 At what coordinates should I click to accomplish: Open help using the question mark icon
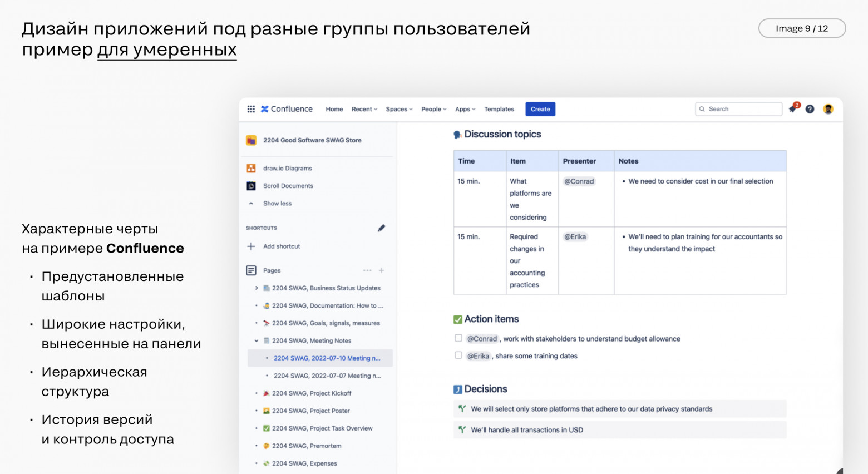[810, 109]
